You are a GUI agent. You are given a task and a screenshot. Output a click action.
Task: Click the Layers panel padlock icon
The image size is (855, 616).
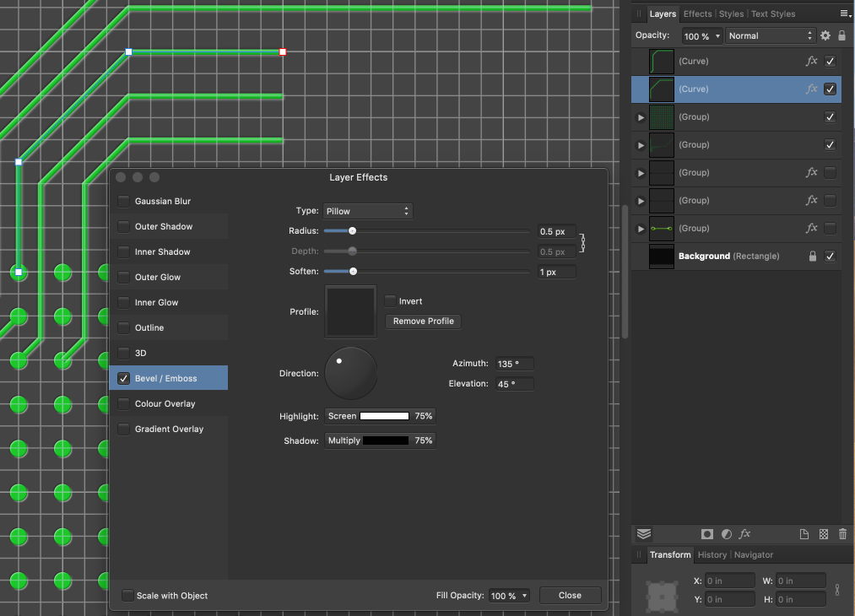point(841,35)
